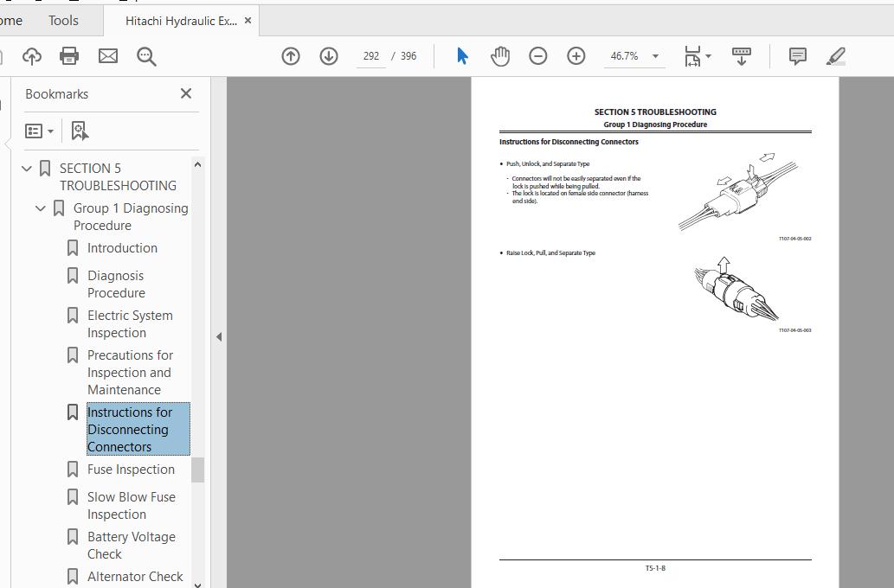Edit the current page number field
This screenshot has width=894, height=588.
pos(371,56)
